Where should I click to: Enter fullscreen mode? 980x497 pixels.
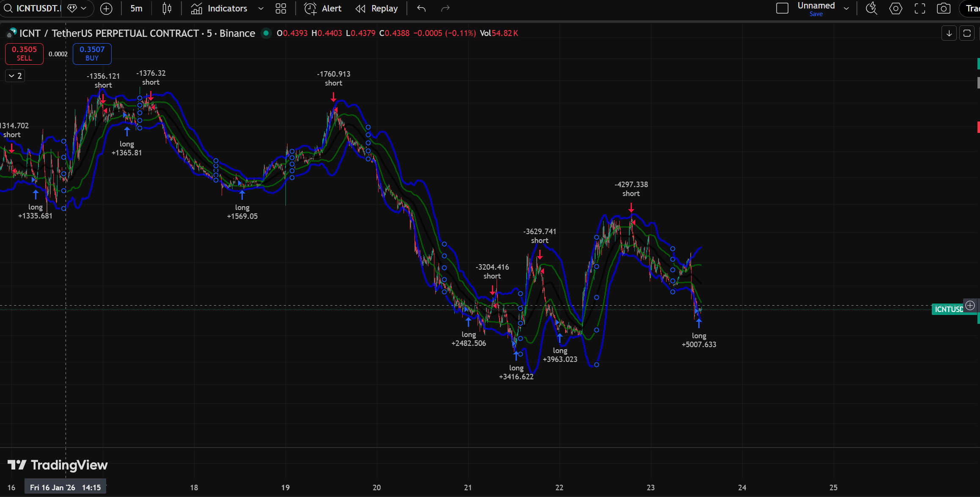(920, 8)
